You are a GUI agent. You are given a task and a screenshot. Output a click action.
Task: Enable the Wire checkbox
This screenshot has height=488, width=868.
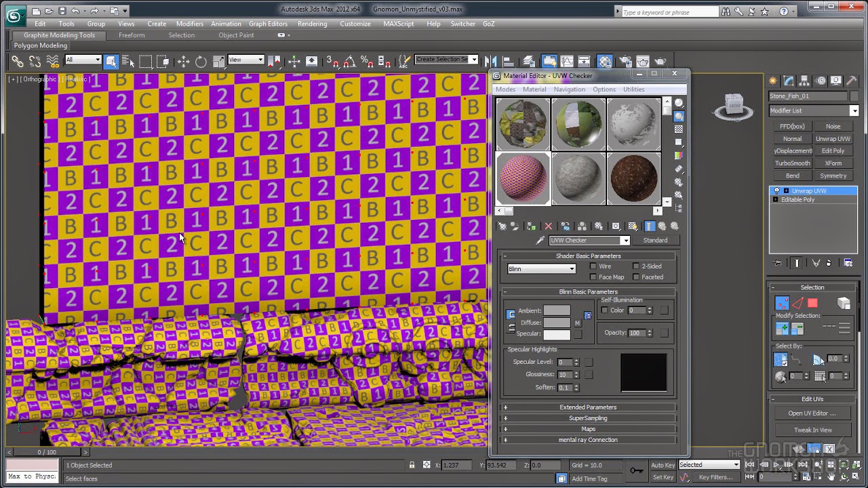(x=593, y=266)
